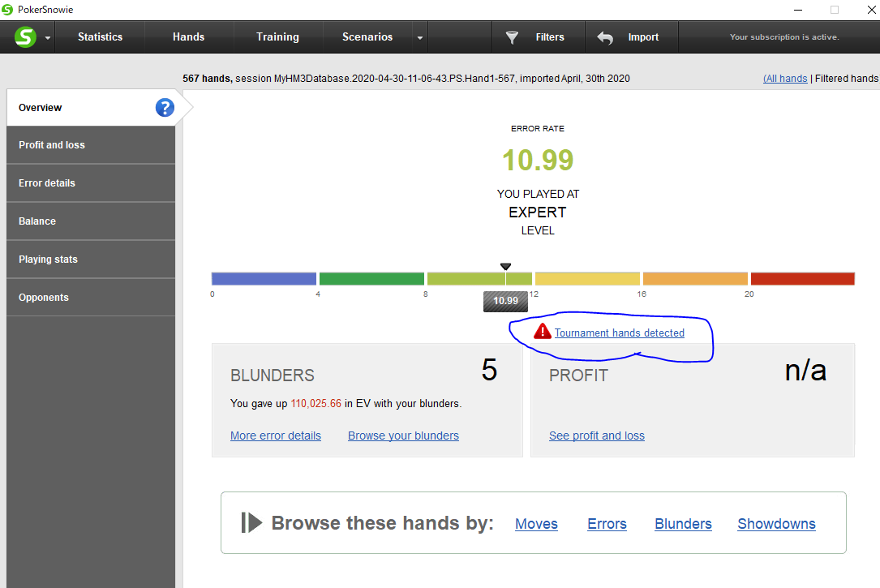Click the red tournament warning triangle icon

click(542, 332)
